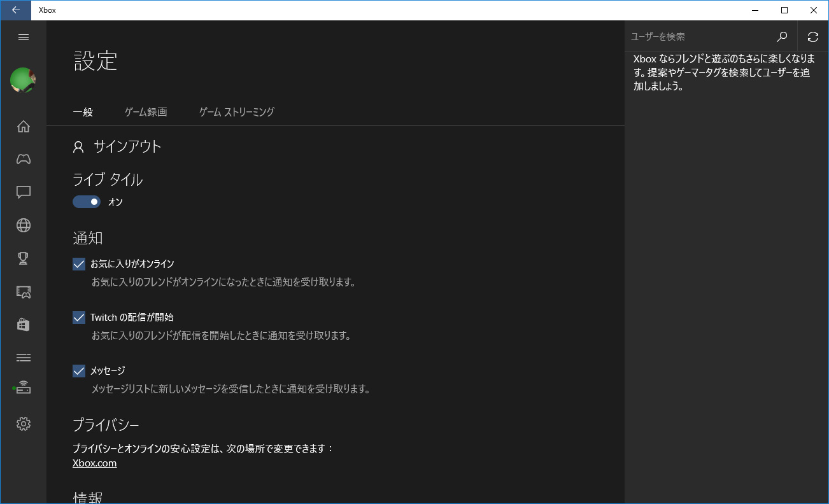Open the user profile avatar
This screenshot has height=504, width=829.
(23, 80)
